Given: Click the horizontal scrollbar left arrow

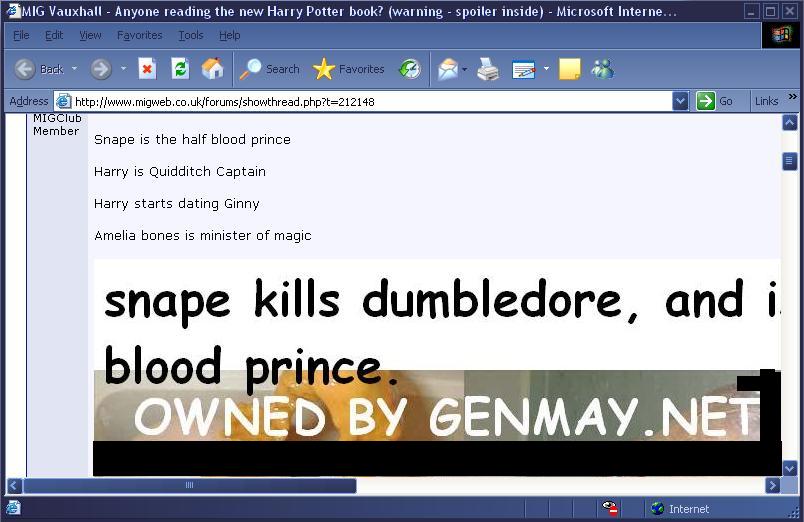Looking at the screenshot, I should click(14, 485).
